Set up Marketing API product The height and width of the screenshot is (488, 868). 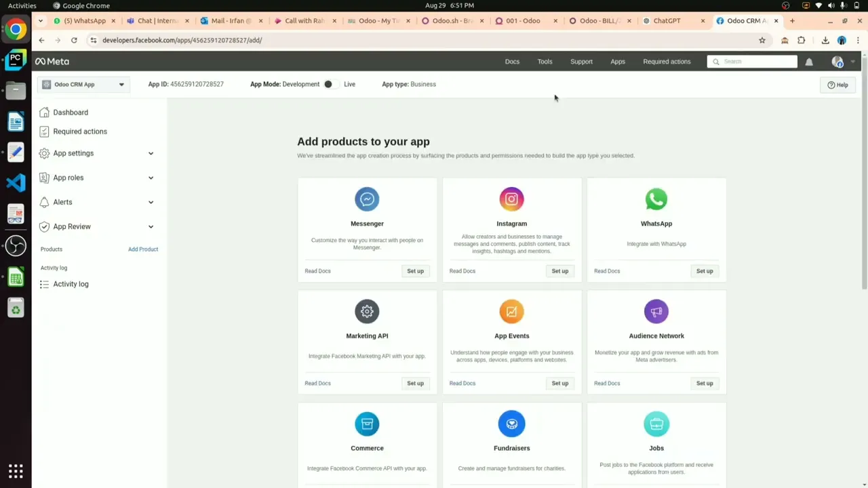(415, 384)
